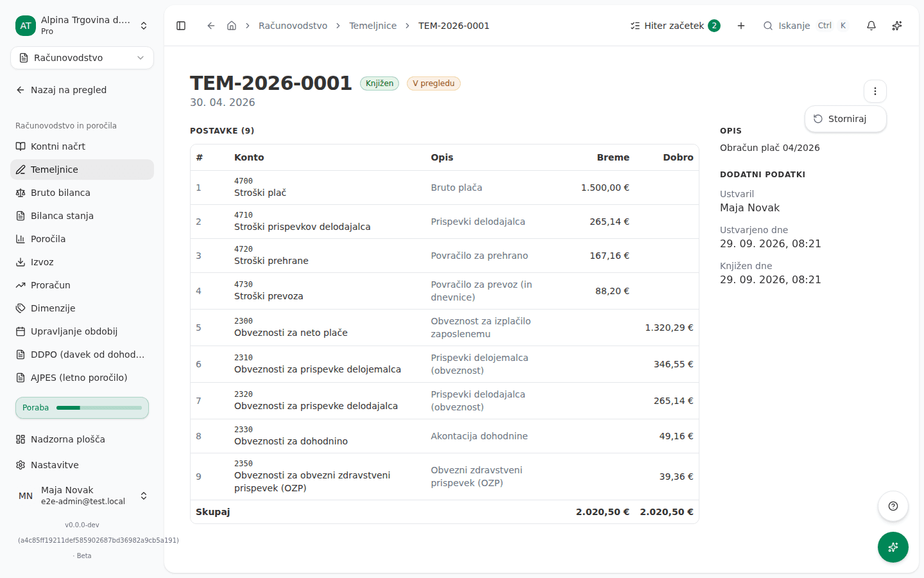
Task: Open the three-dot more options menu
Action: coord(875,91)
